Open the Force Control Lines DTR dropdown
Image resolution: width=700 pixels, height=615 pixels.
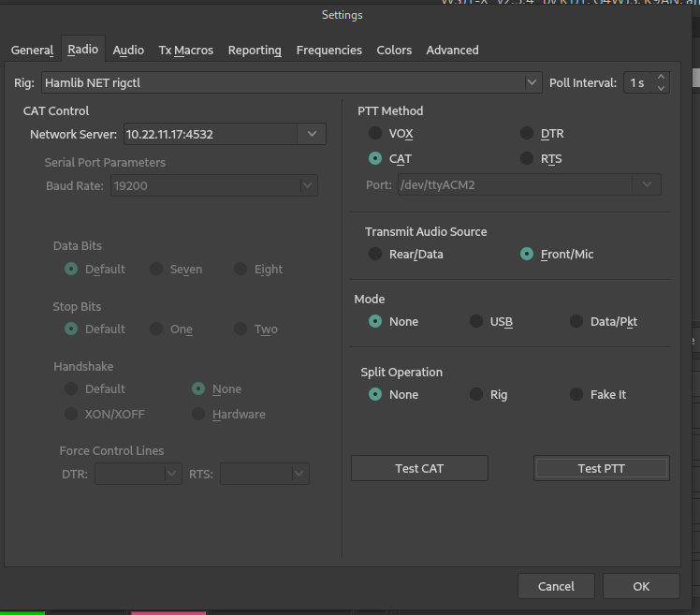click(x=138, y=474)
